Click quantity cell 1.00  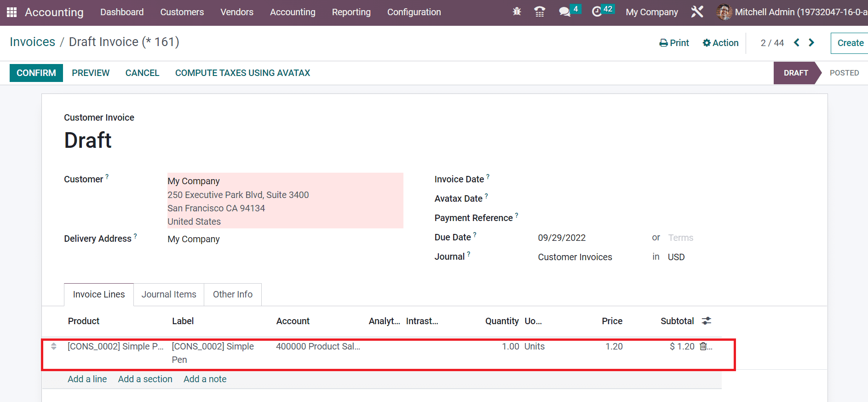point(511,346)
